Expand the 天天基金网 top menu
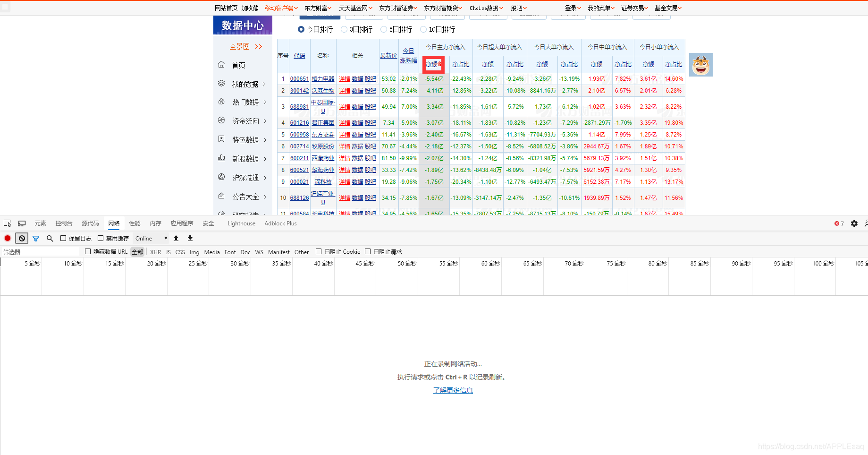The width and height of the screenshot is (868, 455). 355,8
